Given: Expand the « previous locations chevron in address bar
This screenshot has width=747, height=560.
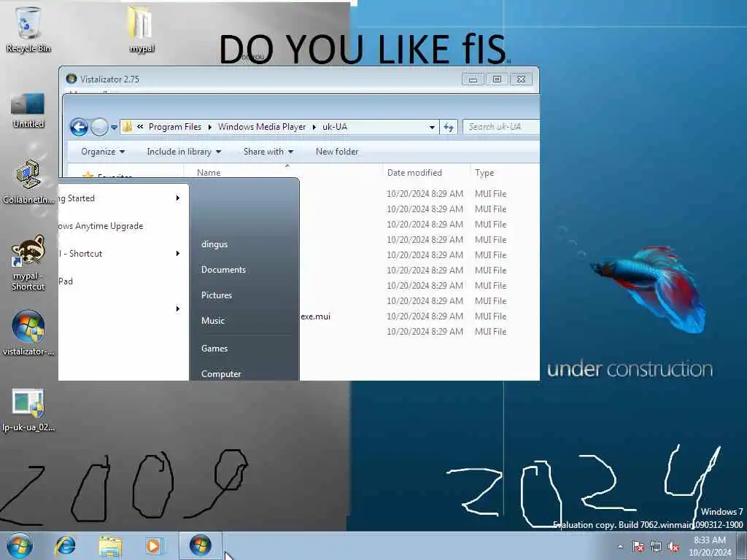Looking at the screenshot, I should [140, 127].
